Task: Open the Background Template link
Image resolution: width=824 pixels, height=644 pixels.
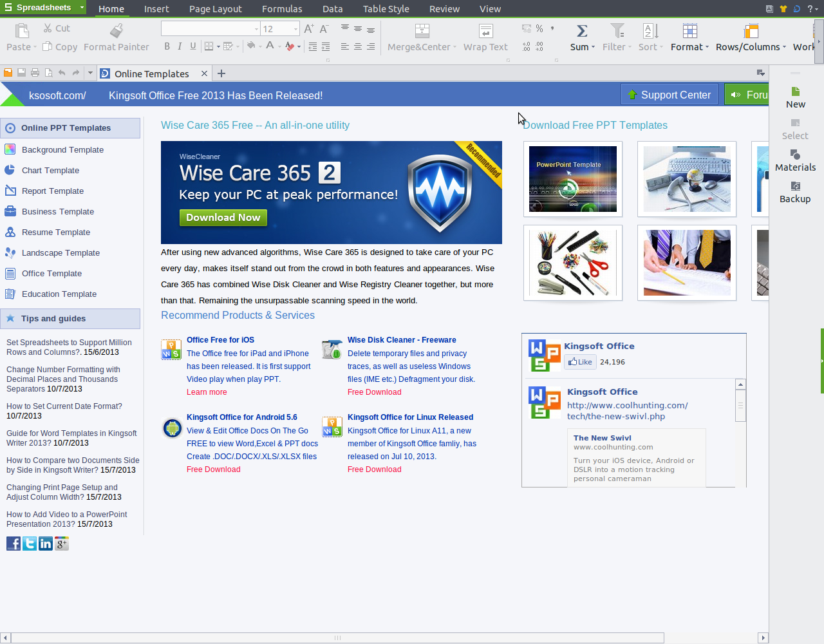Action: (62, 149)
